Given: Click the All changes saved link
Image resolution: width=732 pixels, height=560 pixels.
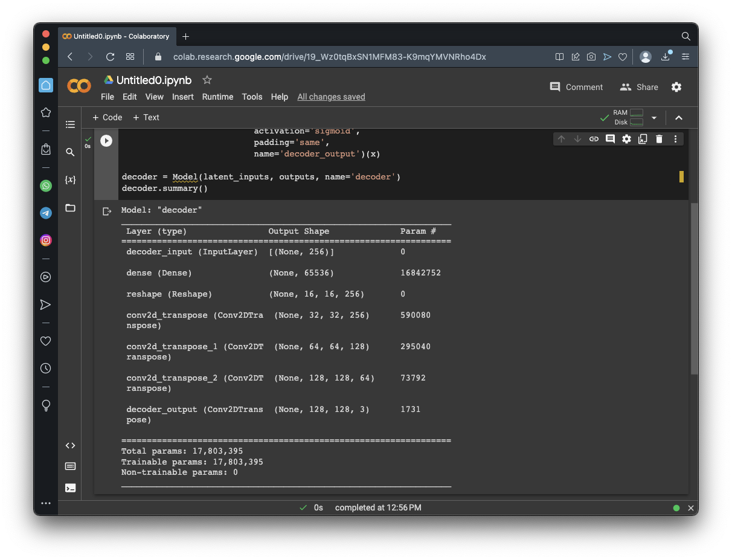Looking at the screenshot, I should (x=331, y=97).
